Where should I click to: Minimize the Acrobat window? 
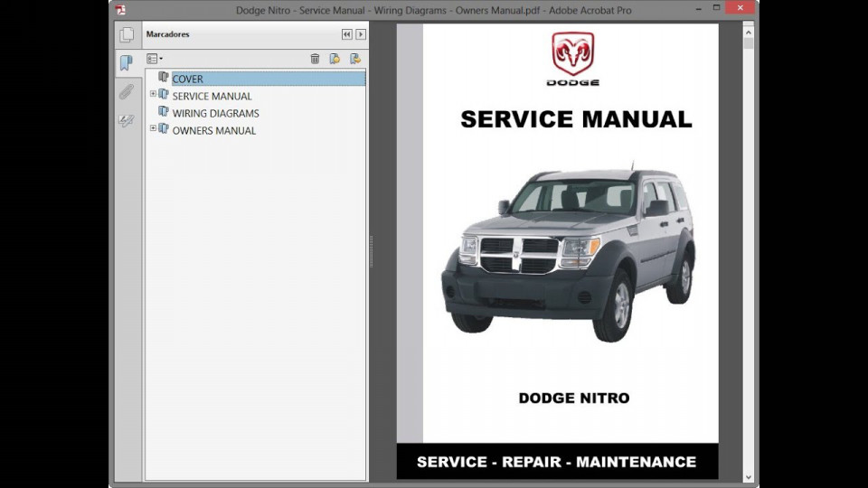coord(699,8)
